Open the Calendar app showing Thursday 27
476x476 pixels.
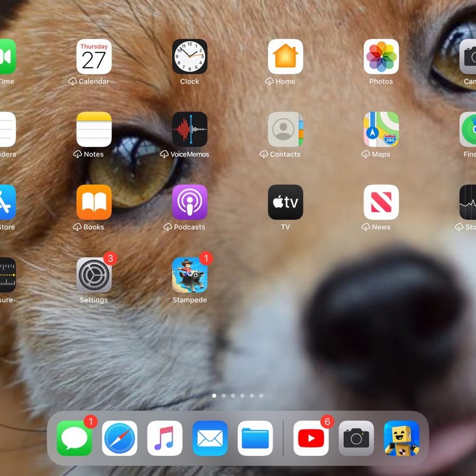pos(94,57)
